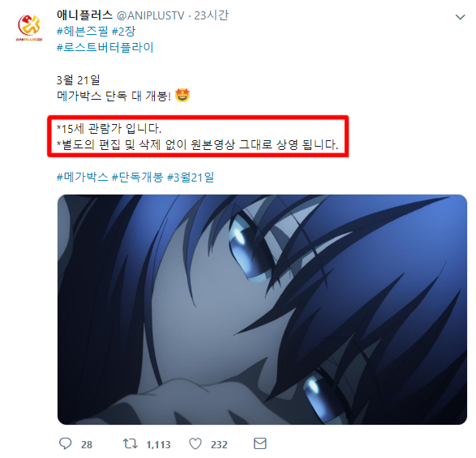Share the tweet via the envelope icon
The width and height of the screenshot is (476, 458).
pyautogui.click(x=259, y=443)
